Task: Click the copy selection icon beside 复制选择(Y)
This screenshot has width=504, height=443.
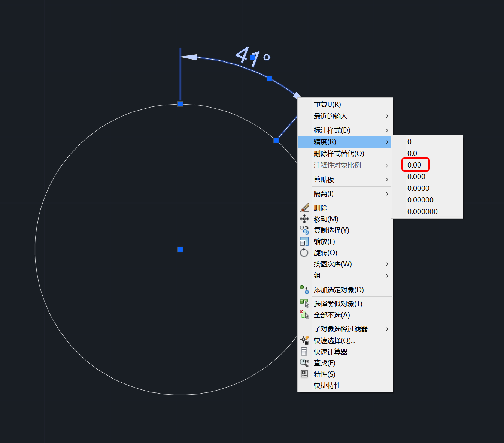Action: click(304, 230)
